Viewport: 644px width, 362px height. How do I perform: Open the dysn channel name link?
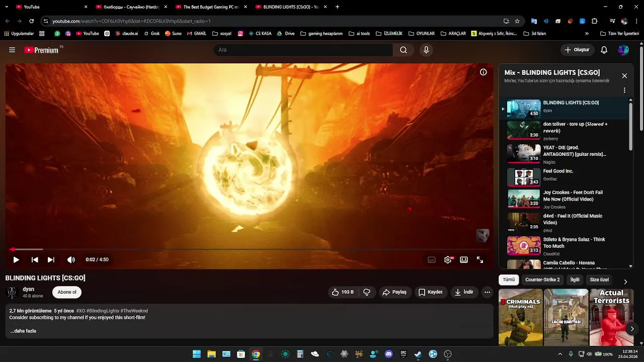(x=28, y=289)
